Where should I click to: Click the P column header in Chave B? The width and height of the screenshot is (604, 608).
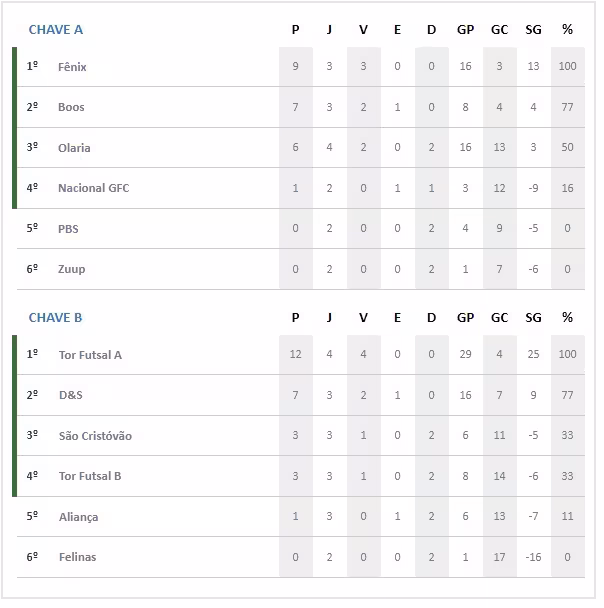click(295, 318)
